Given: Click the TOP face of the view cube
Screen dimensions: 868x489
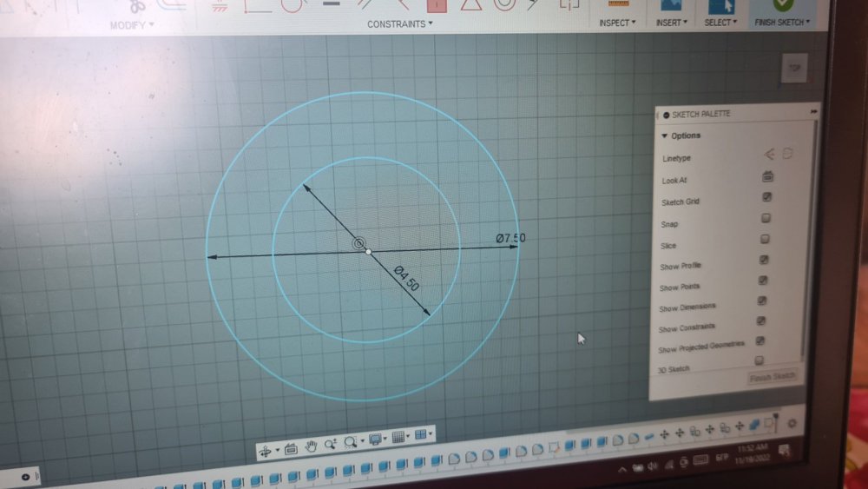Looking at the screenshot, I should pos(793,68).
